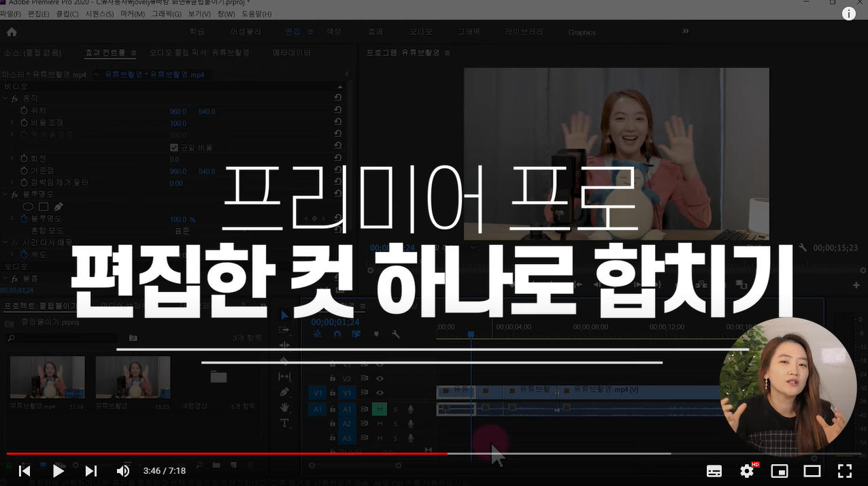Open the 파일(F) menu
This screenshot has height=486, width=868.
pos(11,14)
